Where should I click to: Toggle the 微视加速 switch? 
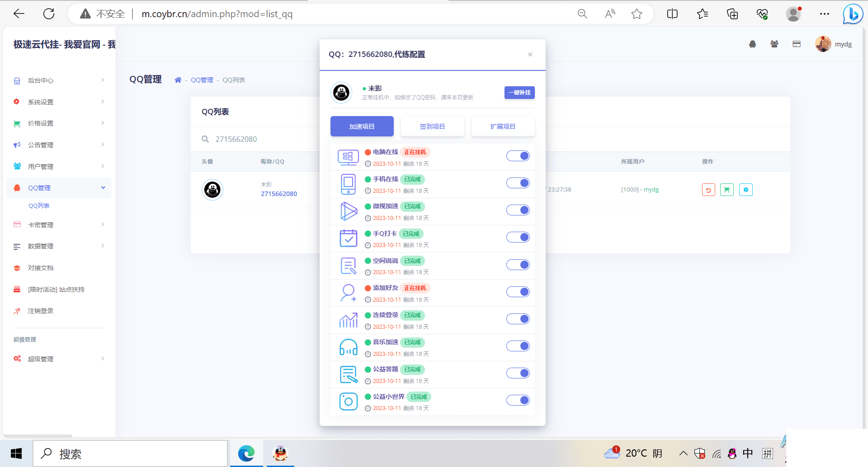[x=518, y=210]
